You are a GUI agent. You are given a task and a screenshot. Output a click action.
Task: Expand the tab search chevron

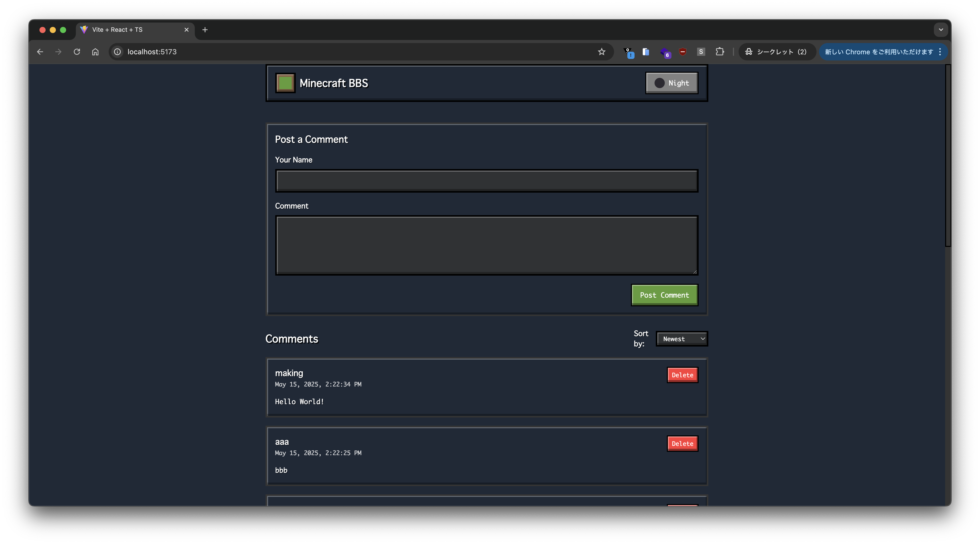(x=941, y=30)
